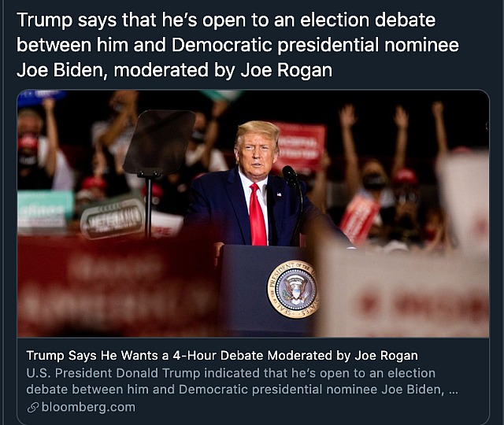
Task: Click 'Joe Biden' in the tweet text
Action: click(60, 70)
